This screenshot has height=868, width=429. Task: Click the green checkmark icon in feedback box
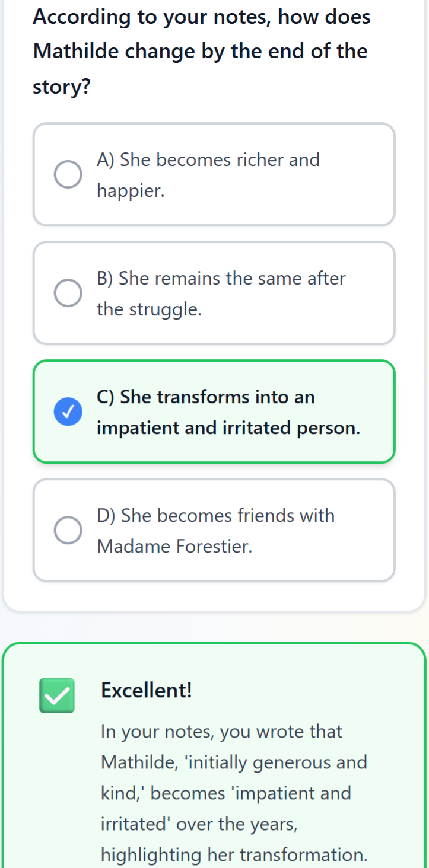coord(56,695)
